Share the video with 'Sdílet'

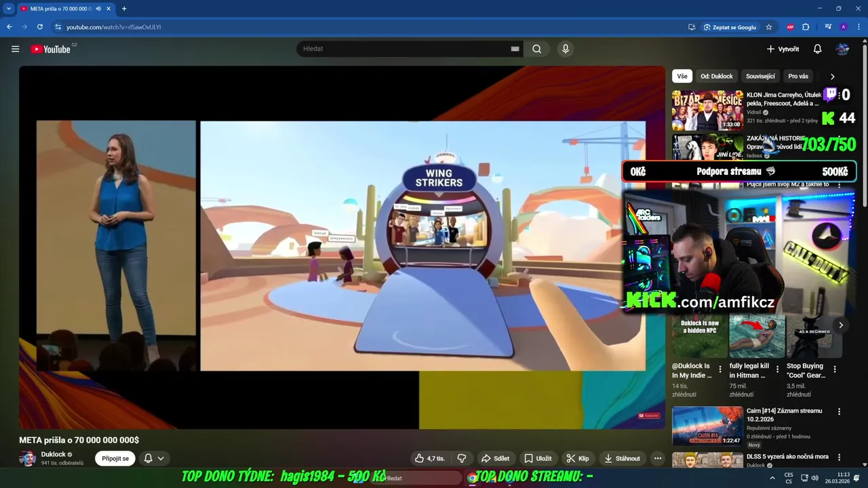coord(495,458)
